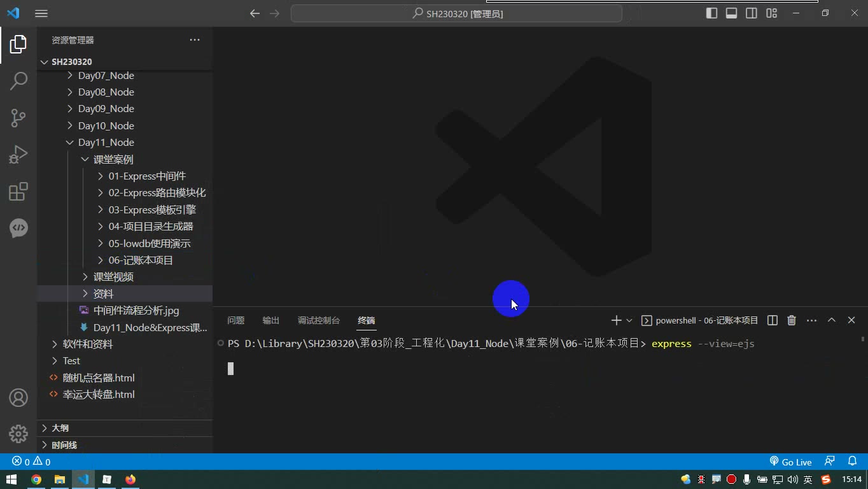
Task: Maximize the panel size with up chevron
Action: pyautogui.click(x=832, y=320)
